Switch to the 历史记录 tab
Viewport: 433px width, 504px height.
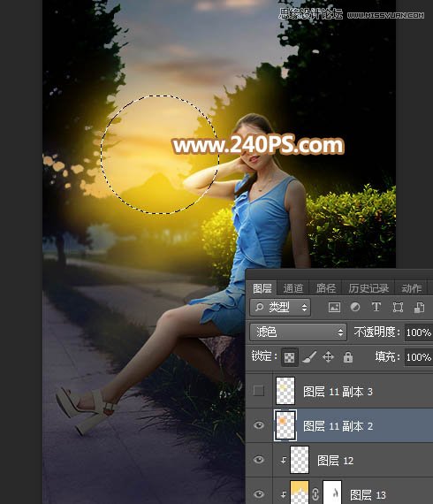tap(368, 288)
